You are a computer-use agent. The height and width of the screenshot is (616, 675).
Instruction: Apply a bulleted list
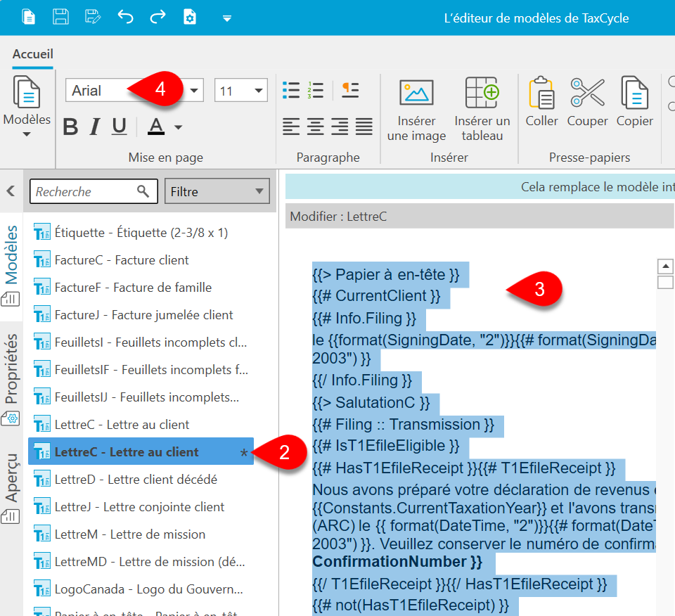(291, 91)
